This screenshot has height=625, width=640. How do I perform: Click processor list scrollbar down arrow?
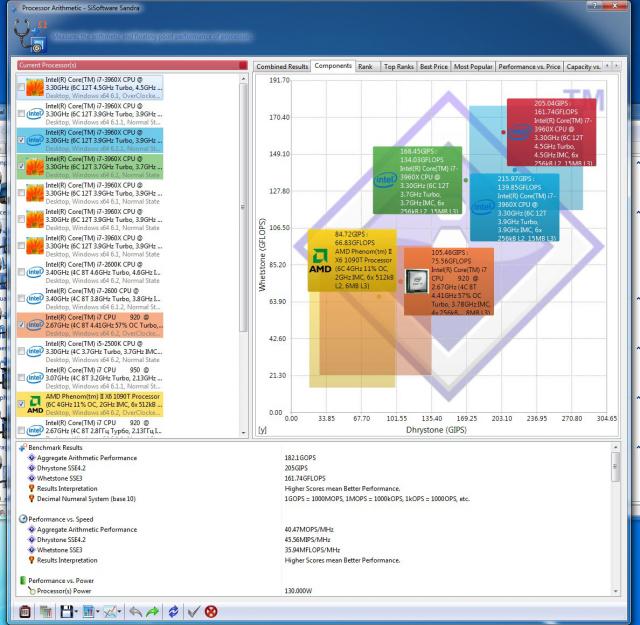coord(244,433)
